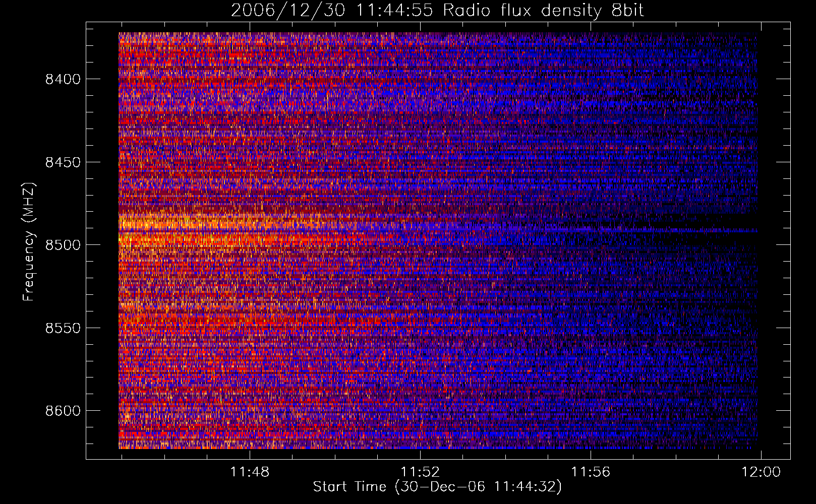Screen dimensions: 816x504
Task: Click the 11:48 time tick label
Action: click(250, 472)
